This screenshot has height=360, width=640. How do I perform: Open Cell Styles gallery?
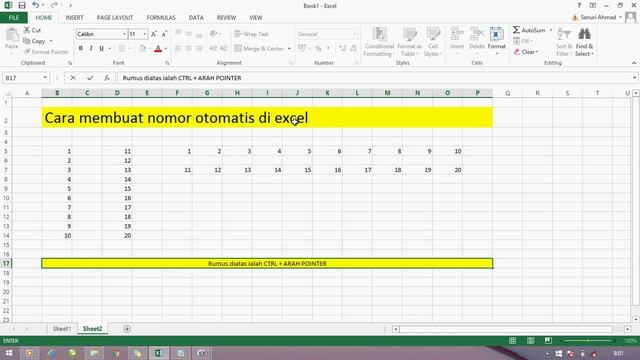tap(433, 42)
